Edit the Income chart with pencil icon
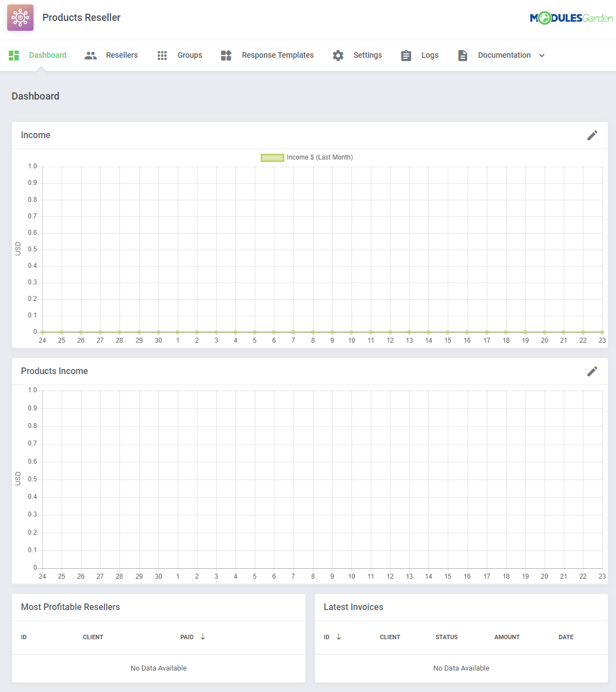This screenshot has height=692, width=616. [x=592, y=135]
